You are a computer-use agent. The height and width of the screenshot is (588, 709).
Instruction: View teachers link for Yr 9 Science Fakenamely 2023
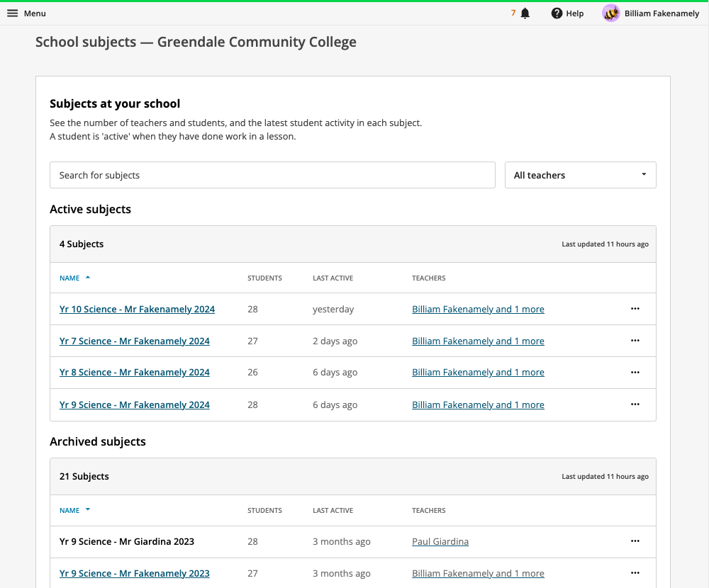click(478, 573)
